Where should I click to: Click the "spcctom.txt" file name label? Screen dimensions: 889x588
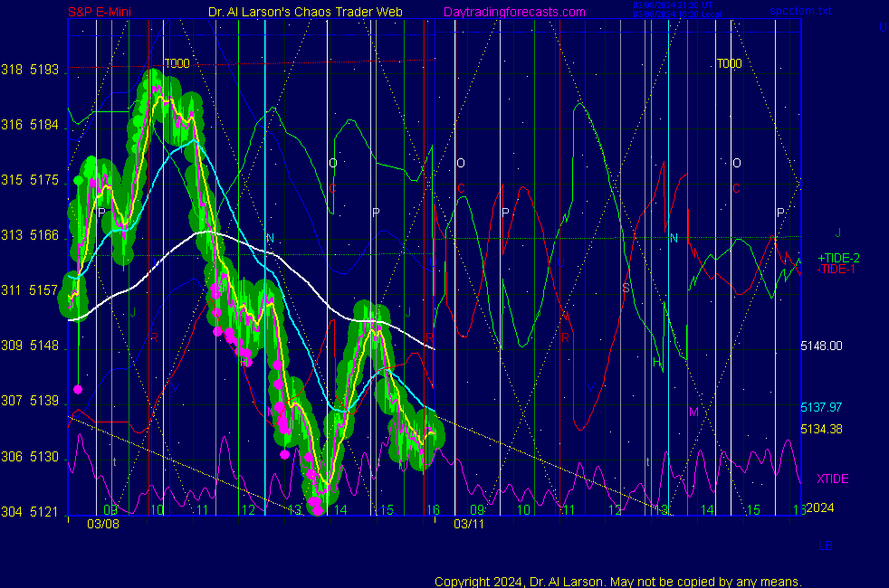(x=800, y=11)
